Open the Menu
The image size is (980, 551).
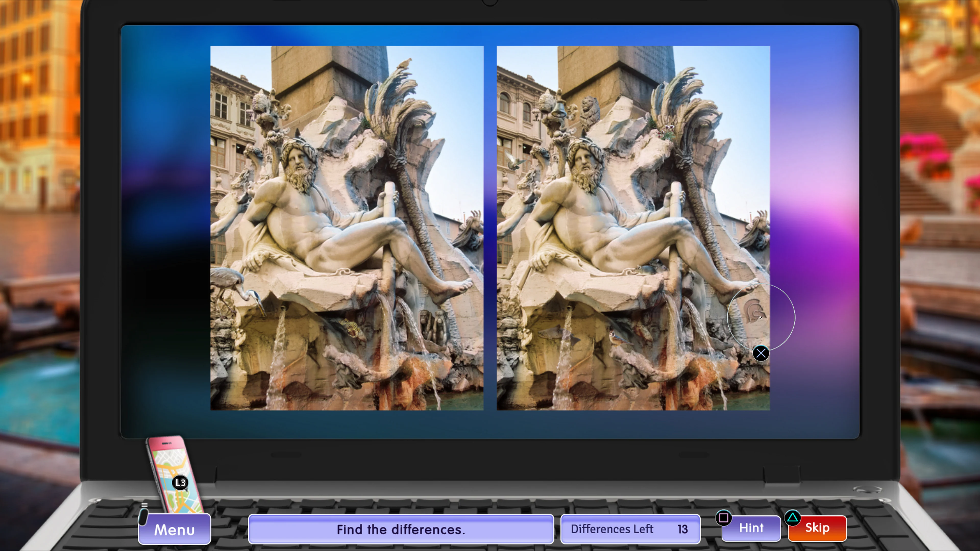coord(175,529)
